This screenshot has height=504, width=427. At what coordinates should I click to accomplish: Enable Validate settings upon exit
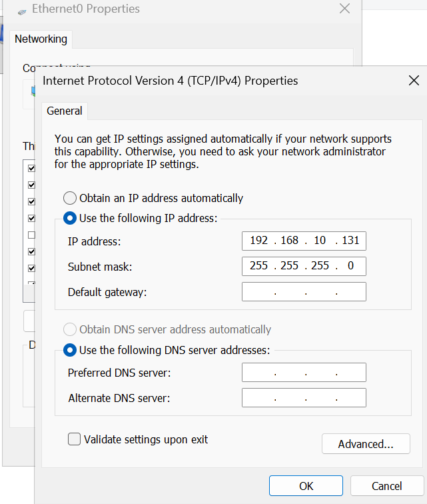pos(75,439)
